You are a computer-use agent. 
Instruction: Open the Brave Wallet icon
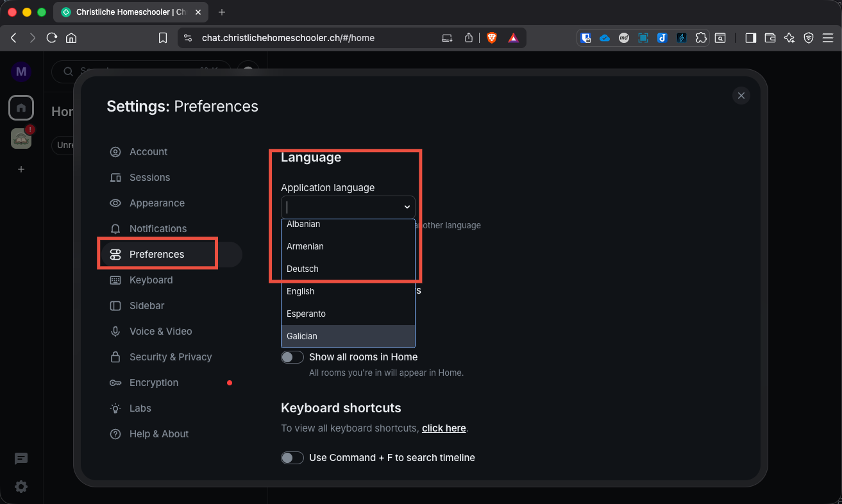pos(770,38)
